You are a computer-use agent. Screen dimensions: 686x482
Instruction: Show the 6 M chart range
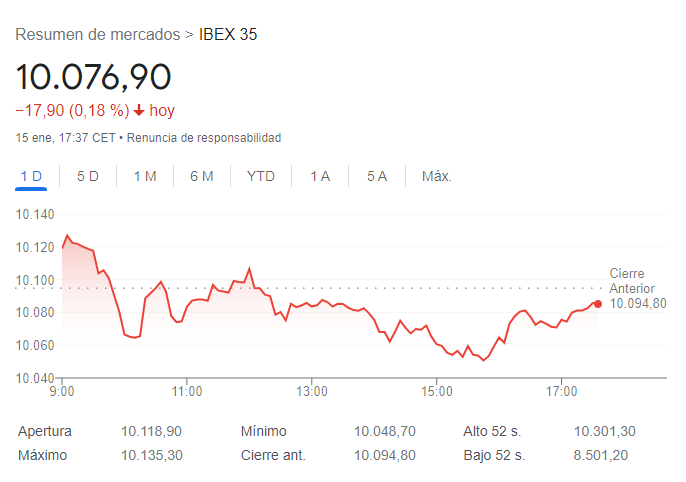[x=202, y=176]
